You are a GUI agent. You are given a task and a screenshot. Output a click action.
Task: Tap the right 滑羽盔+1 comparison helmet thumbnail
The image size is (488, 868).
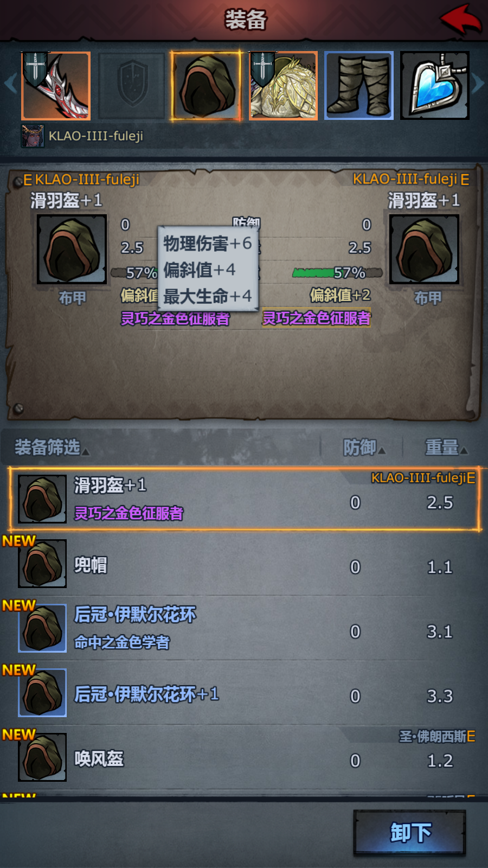[x=425, y=249]
